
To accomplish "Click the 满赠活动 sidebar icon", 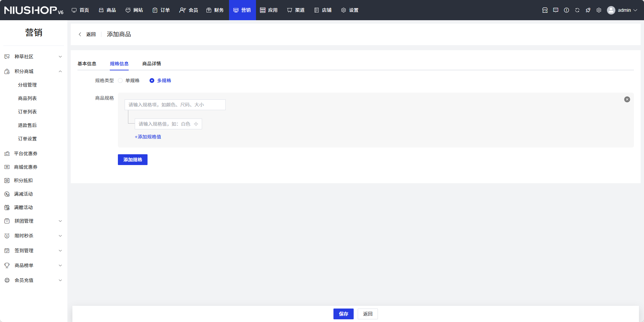I will coord(7,207).
